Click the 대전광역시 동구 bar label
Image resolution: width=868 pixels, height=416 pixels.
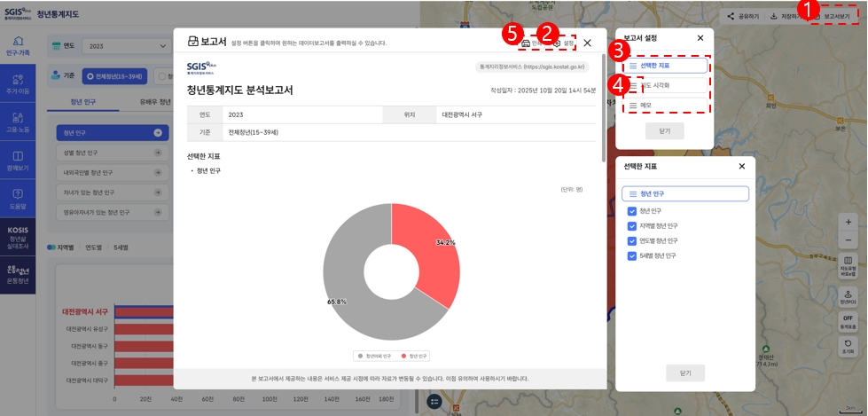(x=90, y=346)
